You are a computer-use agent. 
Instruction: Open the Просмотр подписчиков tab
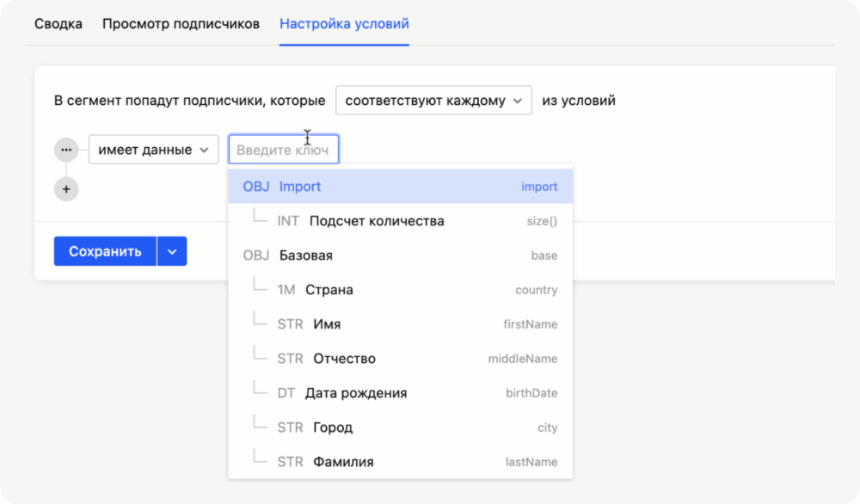point(181,24)
